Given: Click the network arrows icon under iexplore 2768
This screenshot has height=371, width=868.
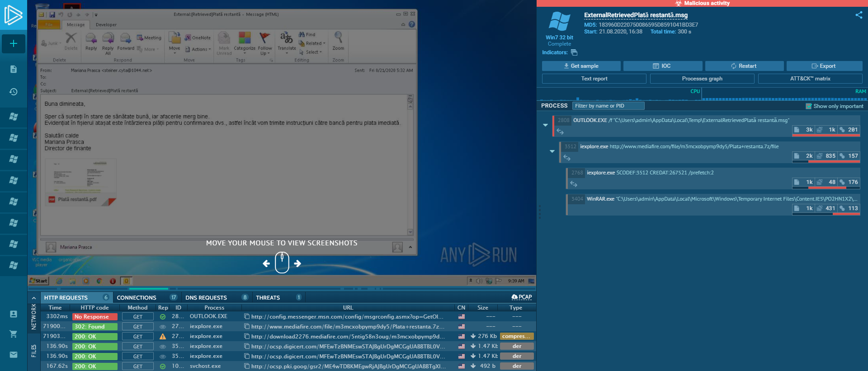Looking at the screenshot, I should click(574, 184).
